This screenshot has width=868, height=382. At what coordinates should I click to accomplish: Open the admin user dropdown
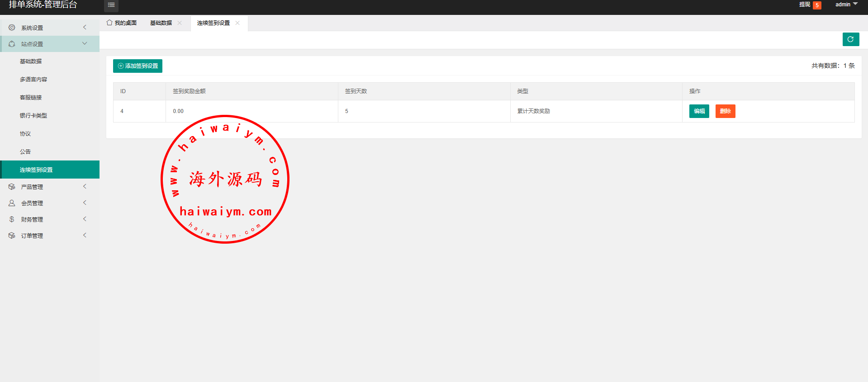point(846,5)
